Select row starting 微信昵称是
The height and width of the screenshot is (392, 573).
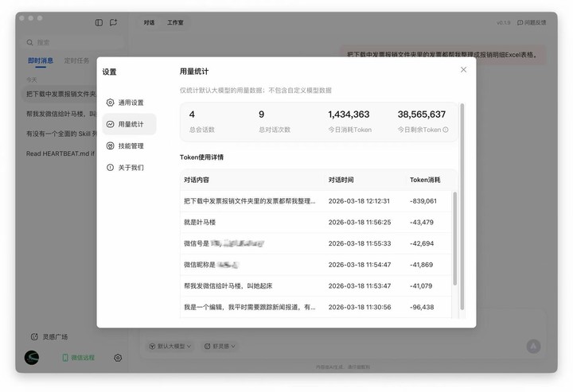[x=316, y=265]
